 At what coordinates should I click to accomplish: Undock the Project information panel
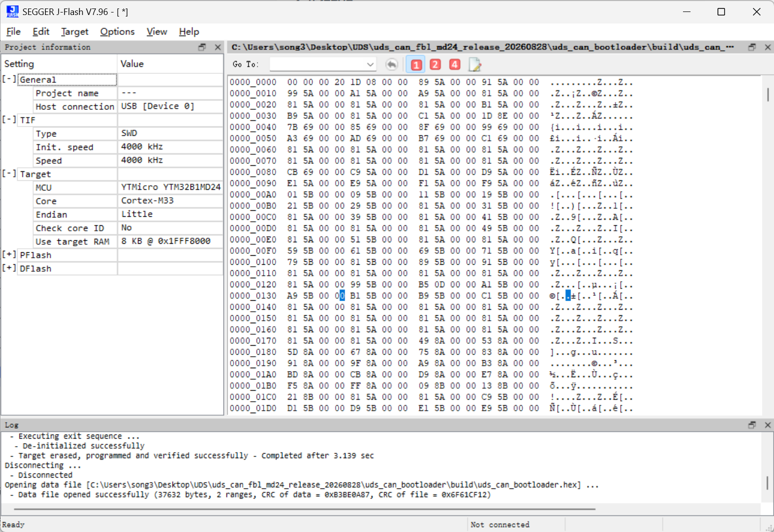pos(202,47)
